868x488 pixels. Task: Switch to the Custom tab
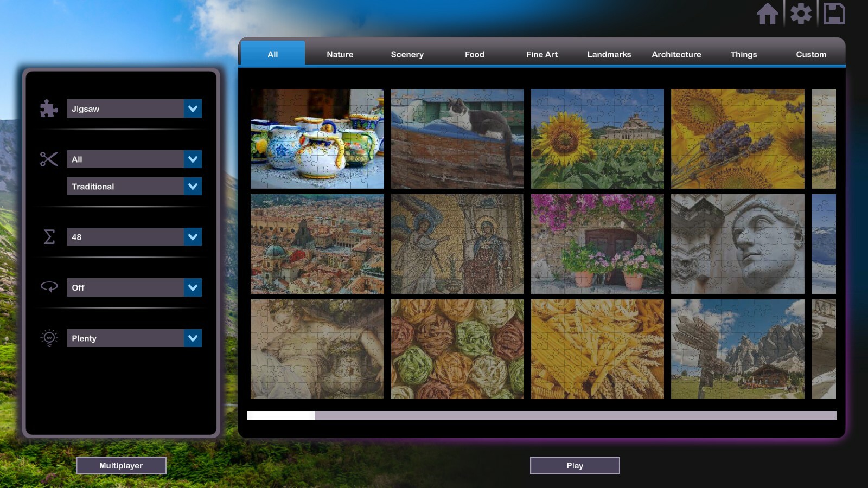811,54
